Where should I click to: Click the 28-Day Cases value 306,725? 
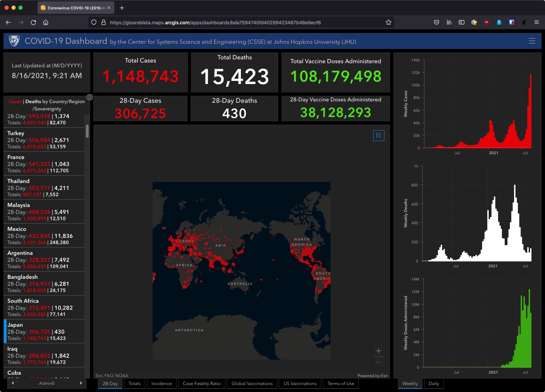(140, 113)
